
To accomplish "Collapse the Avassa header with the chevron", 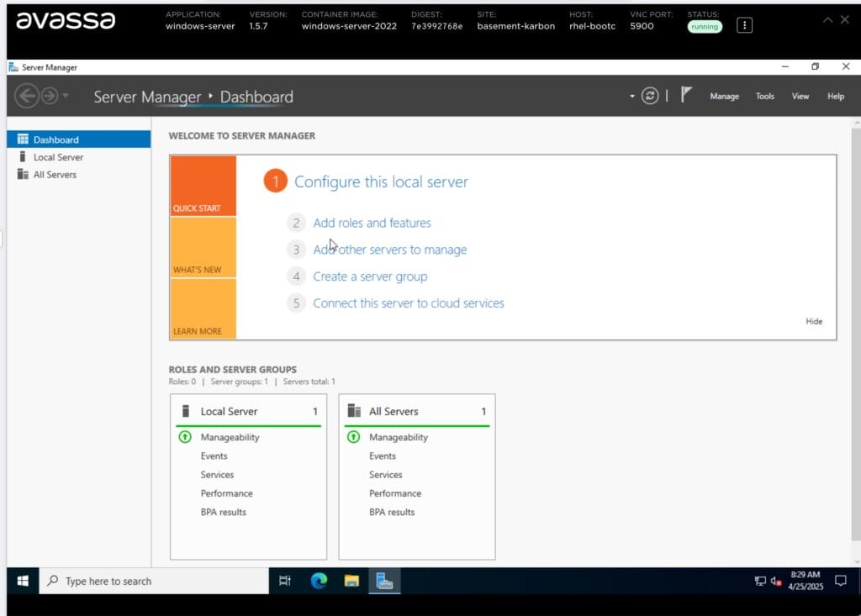I will [827, 18].
